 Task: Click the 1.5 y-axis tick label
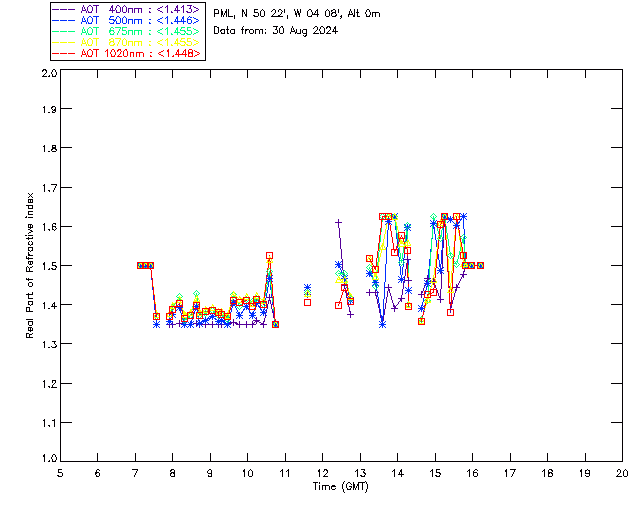[x=49, y=266]
